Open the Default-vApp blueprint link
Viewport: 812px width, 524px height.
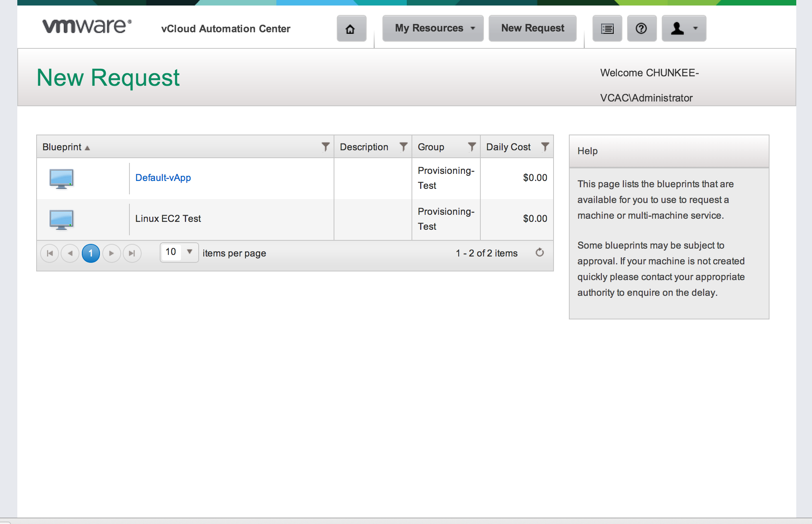[x=163, y=178]
